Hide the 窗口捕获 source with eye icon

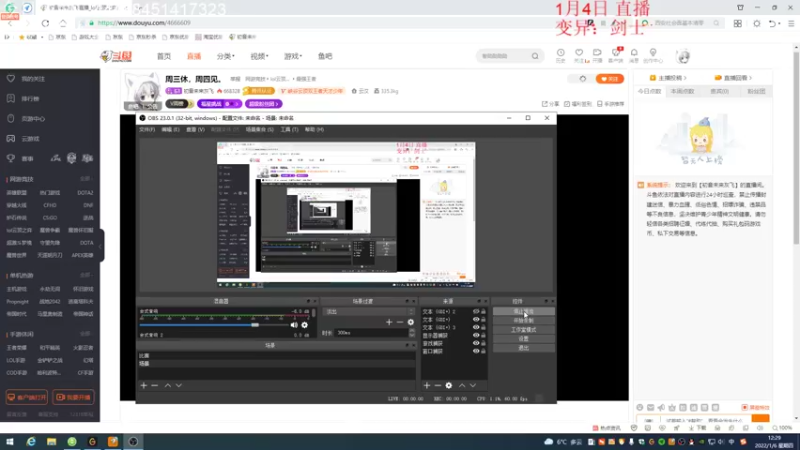point(476,351)
